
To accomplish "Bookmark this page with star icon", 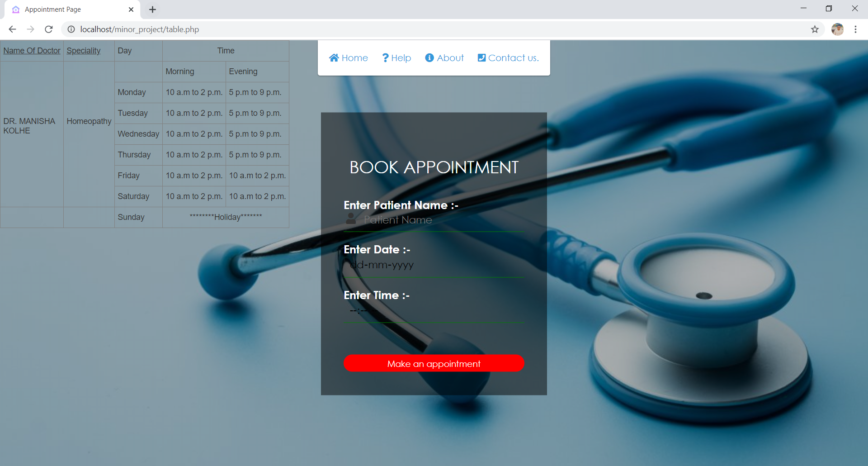I will point(815,29).
